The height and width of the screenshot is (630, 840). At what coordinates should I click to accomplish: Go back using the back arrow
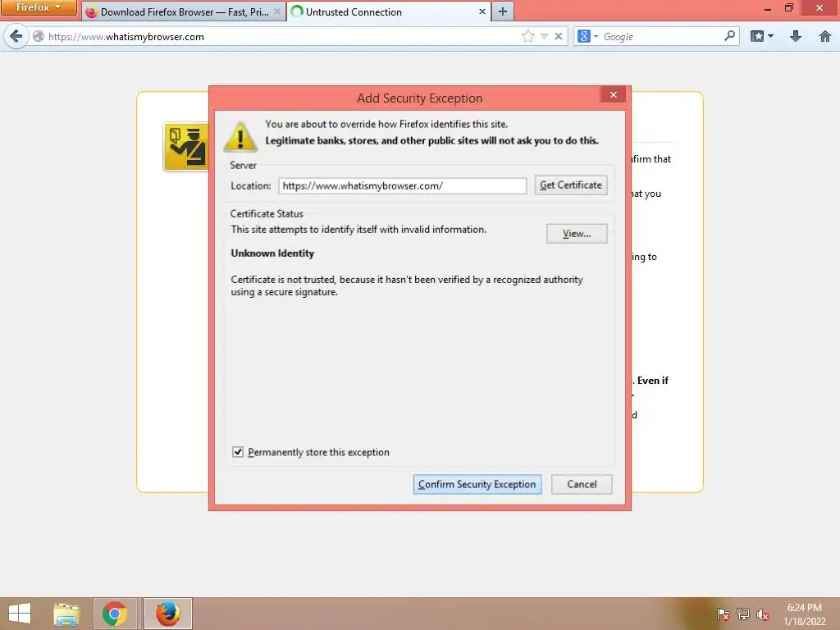coord(16,36)
